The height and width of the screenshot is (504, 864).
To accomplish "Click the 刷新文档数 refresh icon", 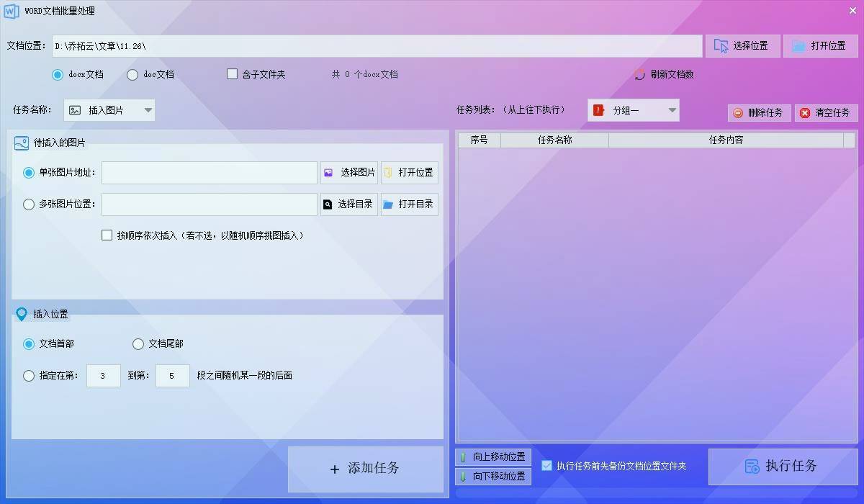I will 639,75.
